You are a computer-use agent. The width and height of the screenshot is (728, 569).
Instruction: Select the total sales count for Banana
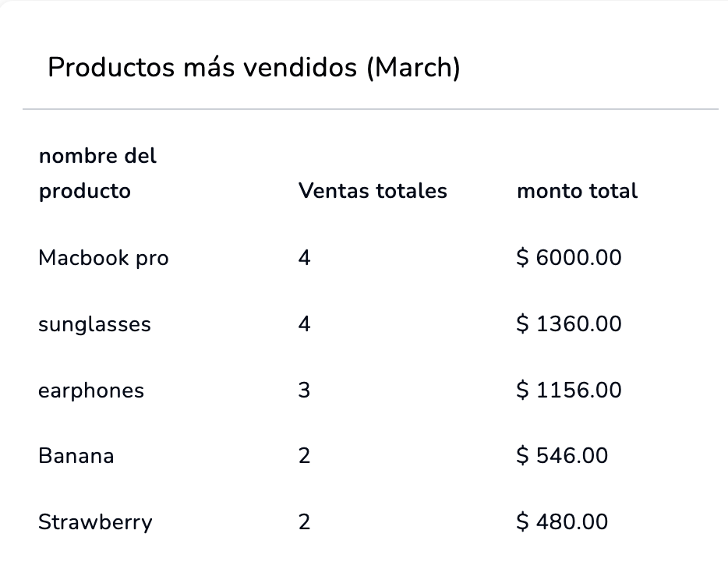[x=304, y=456]
